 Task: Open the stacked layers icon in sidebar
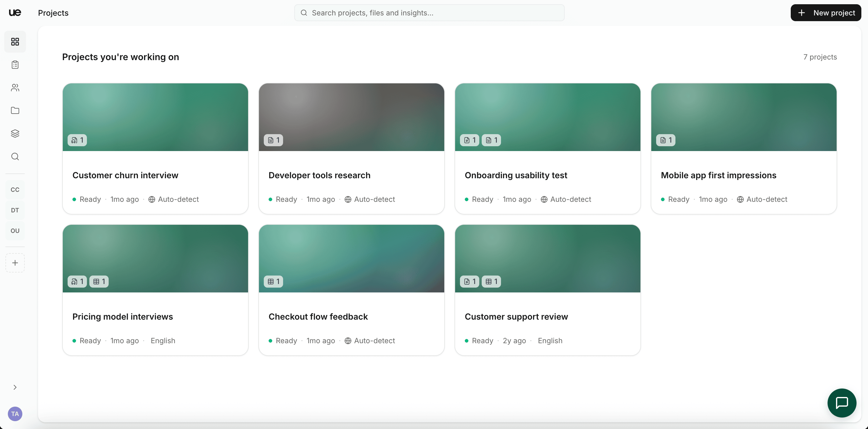(x=15, y=134)
